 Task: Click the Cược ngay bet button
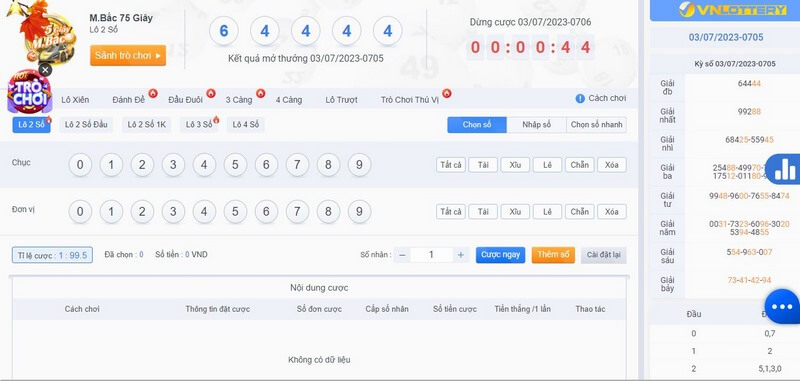501,255
